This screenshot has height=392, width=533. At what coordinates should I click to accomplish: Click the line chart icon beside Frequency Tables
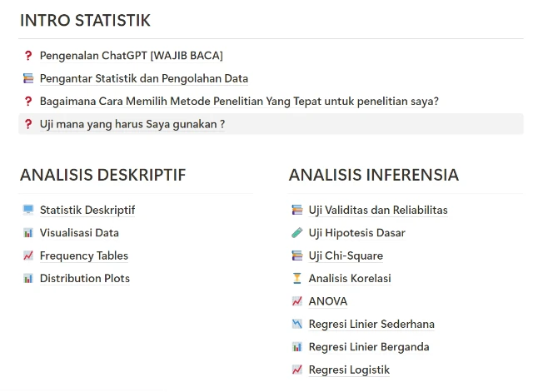(28, 256)
